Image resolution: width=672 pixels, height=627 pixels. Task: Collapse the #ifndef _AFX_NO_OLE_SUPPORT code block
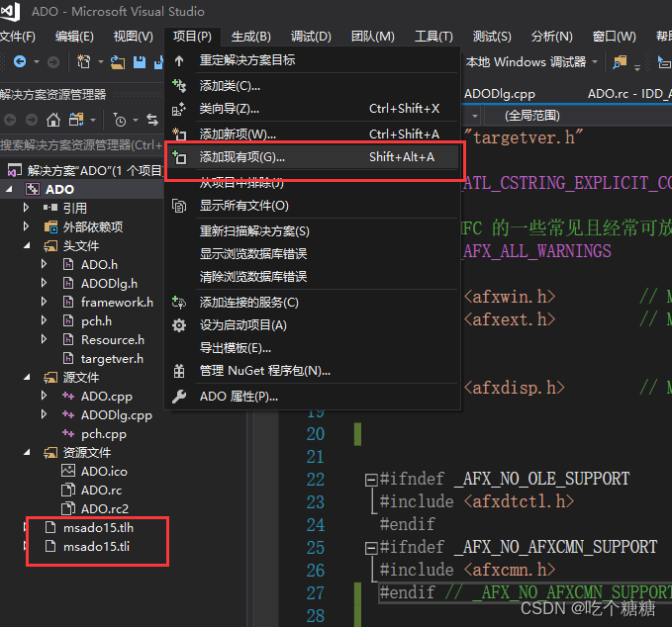point(371,480)
